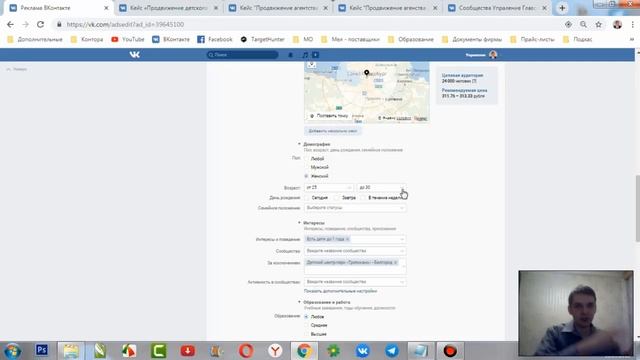
Task: Open Telegram from taskbar
Action: point(392,351)
